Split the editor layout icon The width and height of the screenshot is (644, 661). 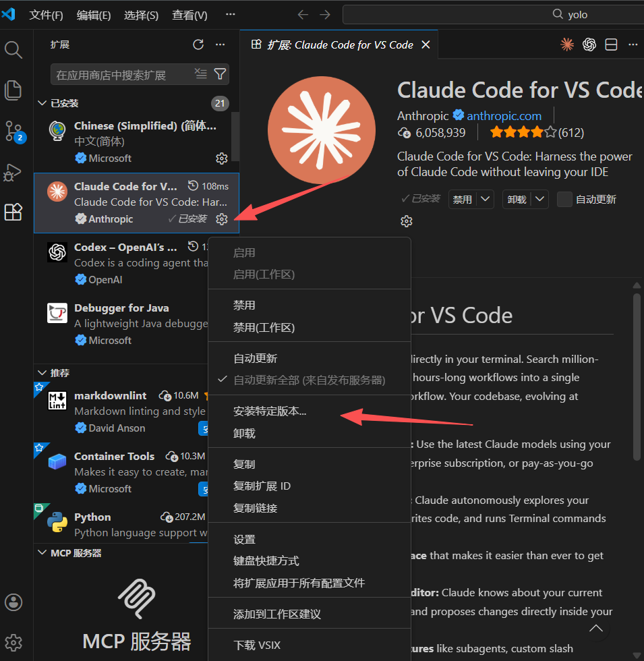[611, 45]
